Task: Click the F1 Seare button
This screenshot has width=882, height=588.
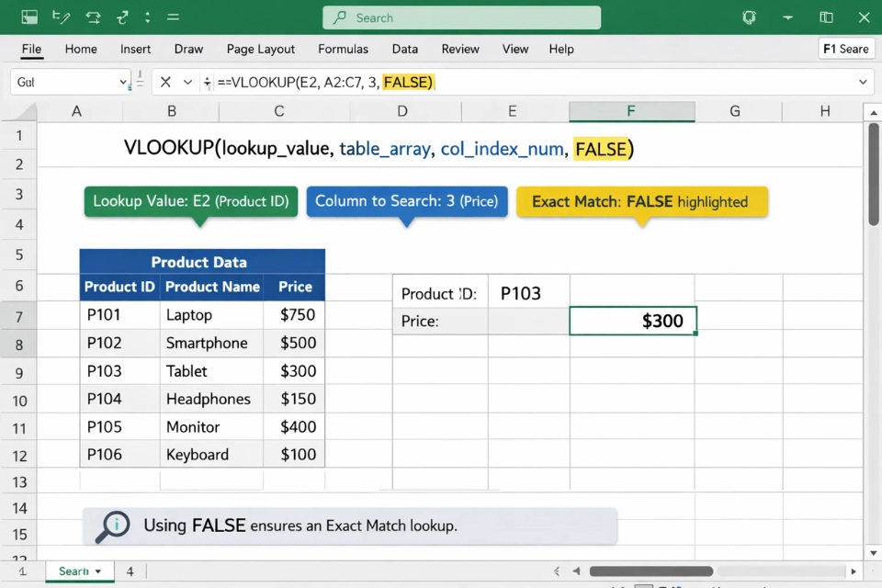Action: (x=845, y=49)
